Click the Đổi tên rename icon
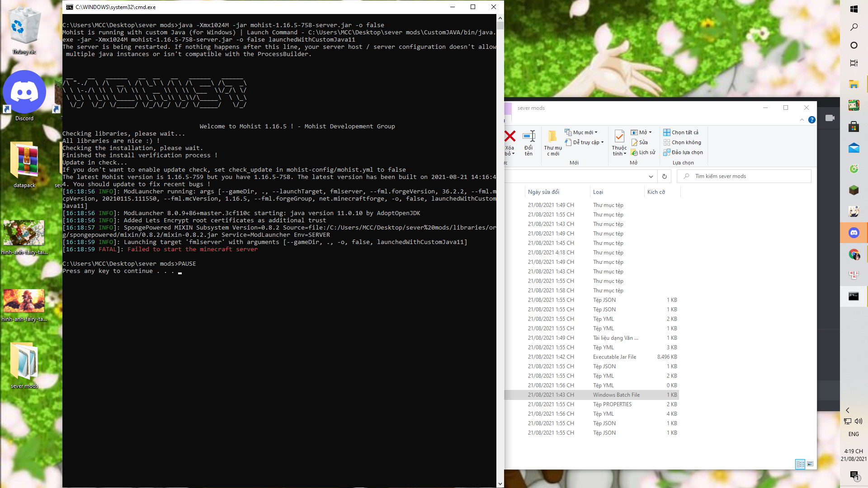 coord(528,136)
